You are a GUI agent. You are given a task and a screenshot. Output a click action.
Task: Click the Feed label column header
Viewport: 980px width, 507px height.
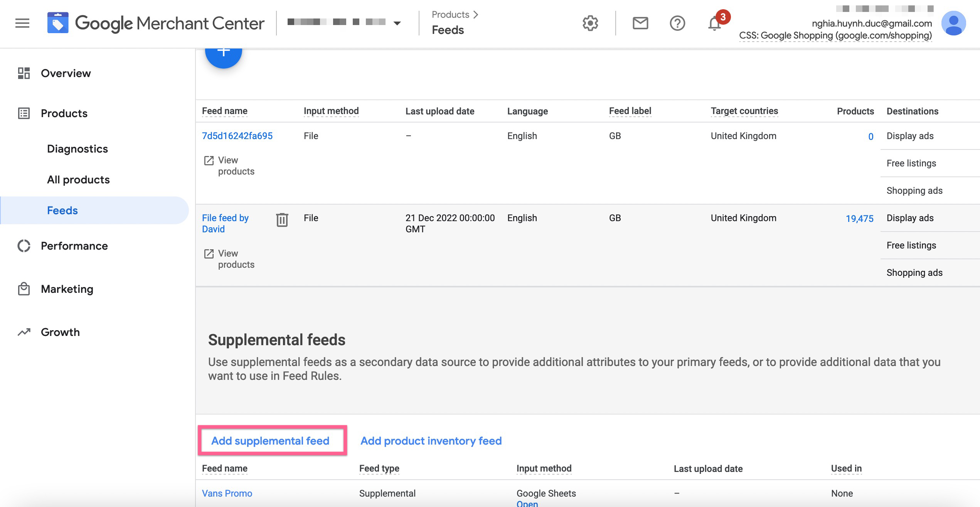pos(630,111)
